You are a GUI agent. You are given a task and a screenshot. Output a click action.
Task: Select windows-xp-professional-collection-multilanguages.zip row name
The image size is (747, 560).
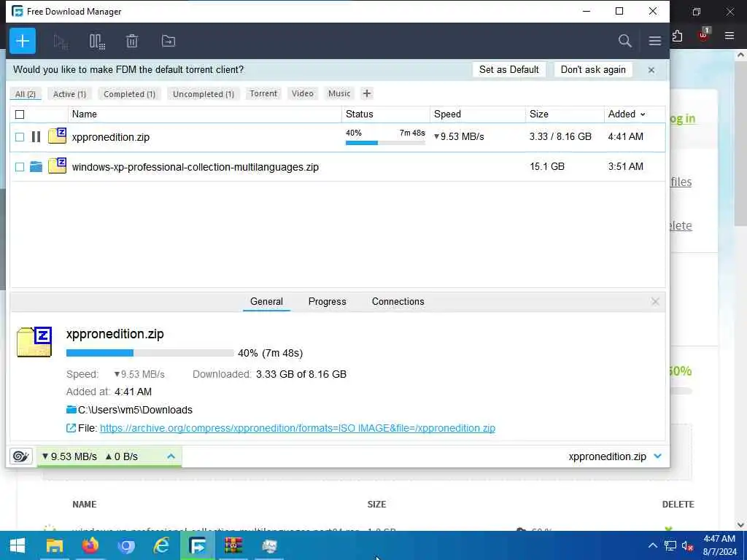click(196, 167)
